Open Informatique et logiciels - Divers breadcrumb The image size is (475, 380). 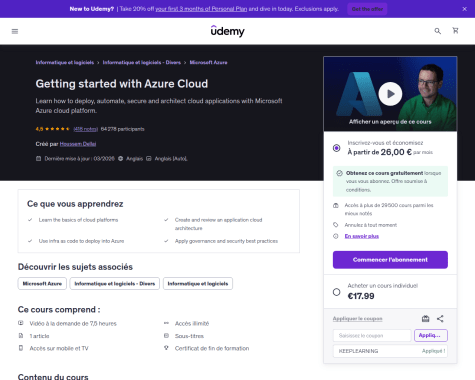click(x=142, y=62)
